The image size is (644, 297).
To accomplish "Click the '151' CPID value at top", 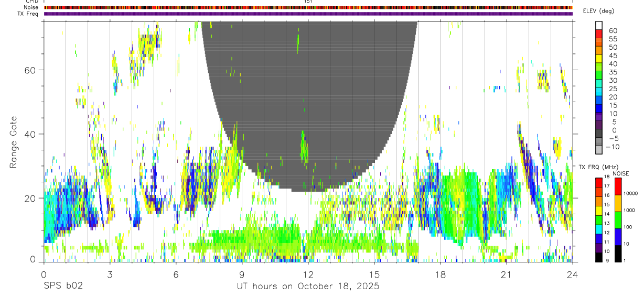I will click(x=308, y=2).
